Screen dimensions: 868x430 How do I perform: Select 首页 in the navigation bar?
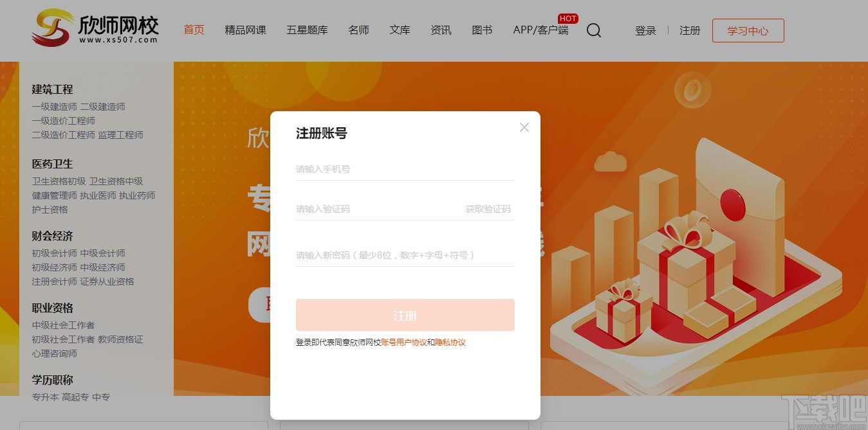(193, 30)
